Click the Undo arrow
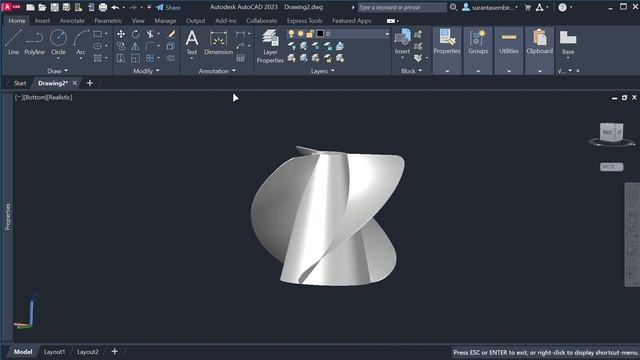The height and width of the screenshot is (360, 640). point(116,7)
